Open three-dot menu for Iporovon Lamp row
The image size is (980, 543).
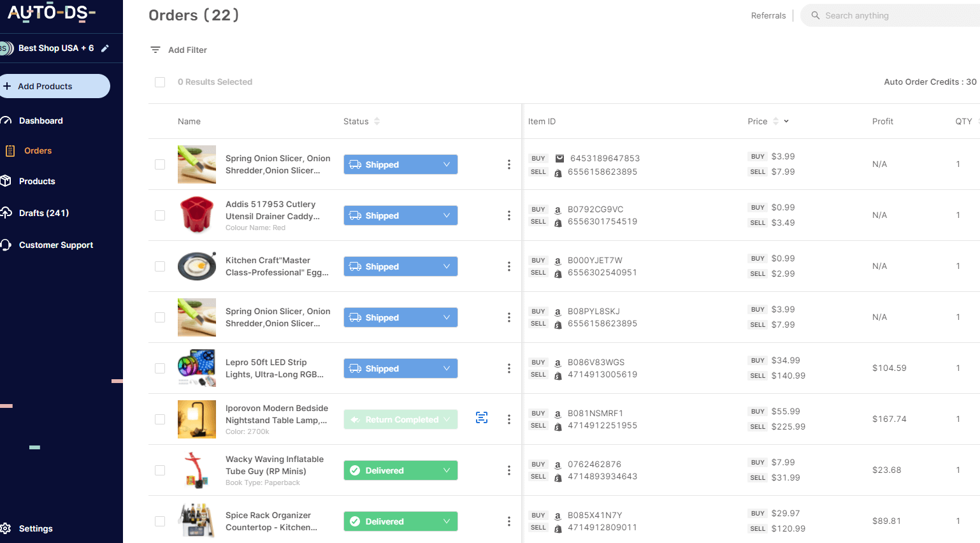coord(508,419)
